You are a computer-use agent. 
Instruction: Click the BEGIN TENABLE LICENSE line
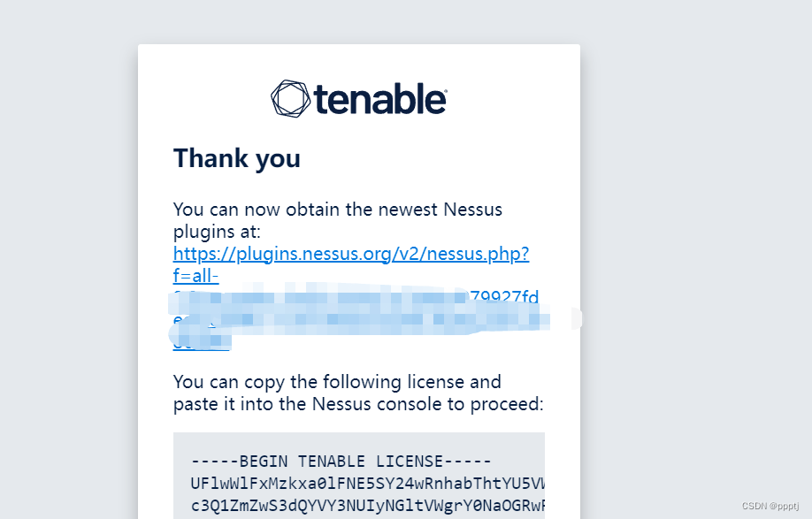pos(341,461)
